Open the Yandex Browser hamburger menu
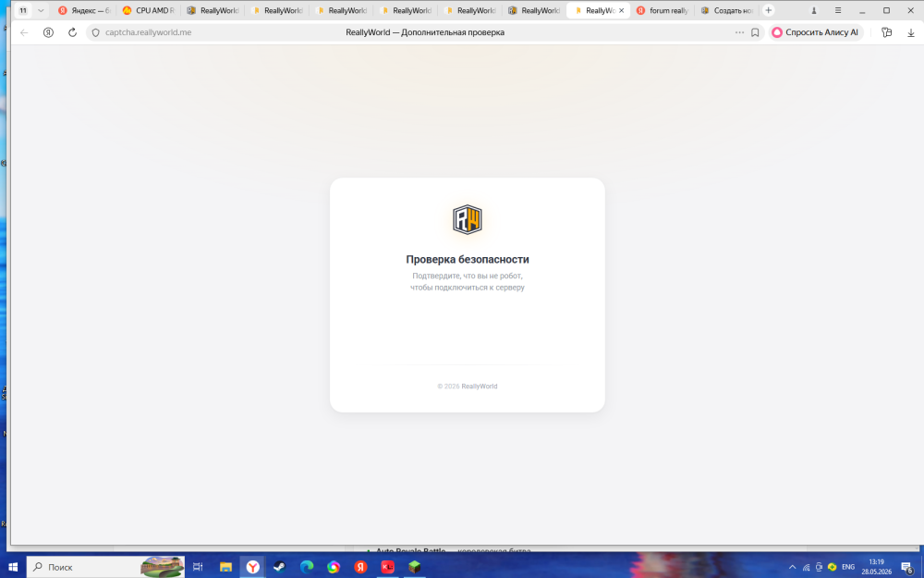Image resolution: width=924 pixels, height=578 pixels. click(x=838, y=10)
